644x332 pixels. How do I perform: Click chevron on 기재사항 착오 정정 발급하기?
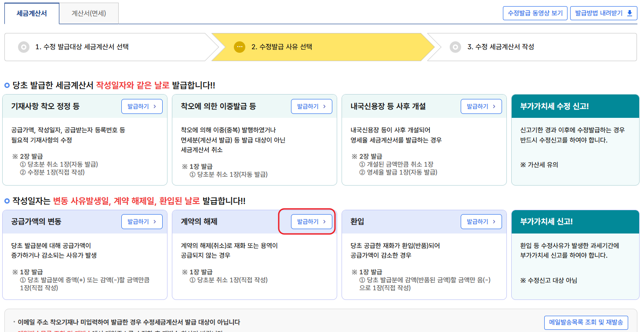click(154, 106)
